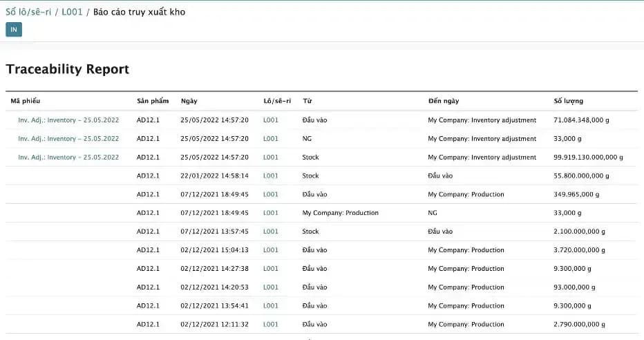
Task: Click the 'Từ' column header
Action: pos(307,101)
